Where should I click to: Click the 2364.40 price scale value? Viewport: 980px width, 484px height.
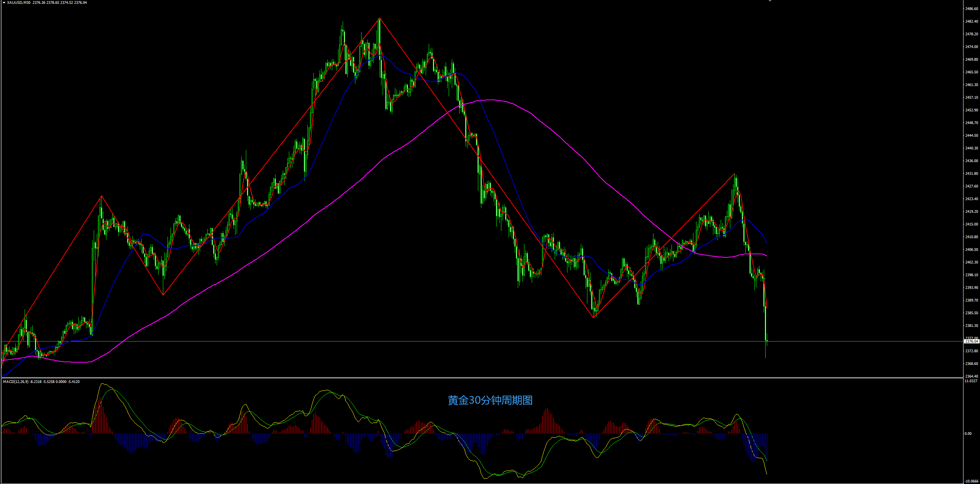point(972,376)
